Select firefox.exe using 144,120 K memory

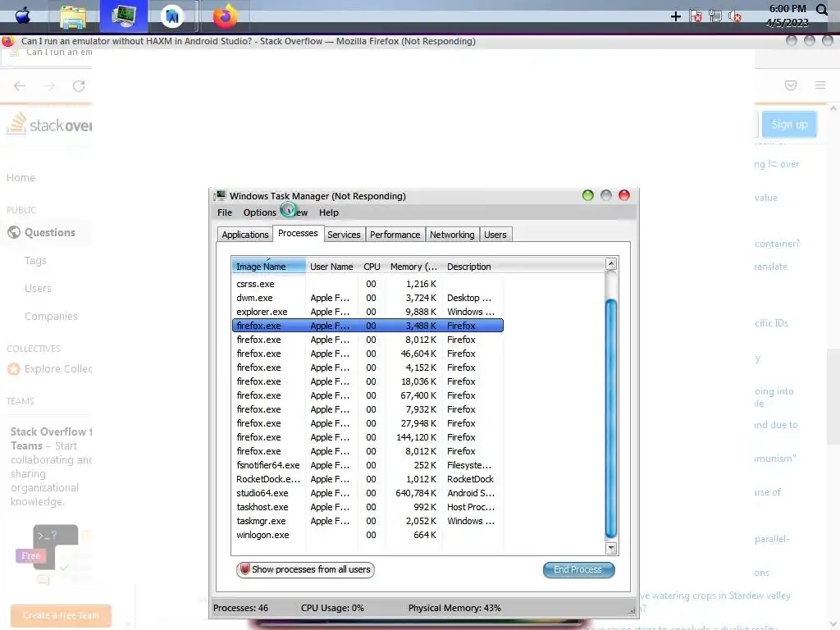367,437
